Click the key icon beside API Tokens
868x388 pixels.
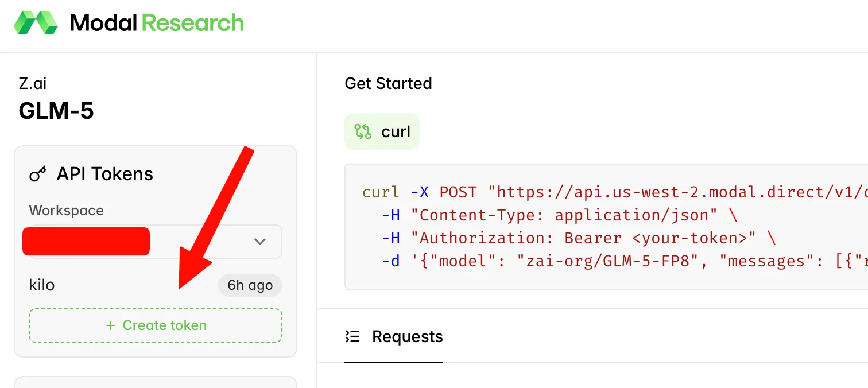tap(38, 173)
